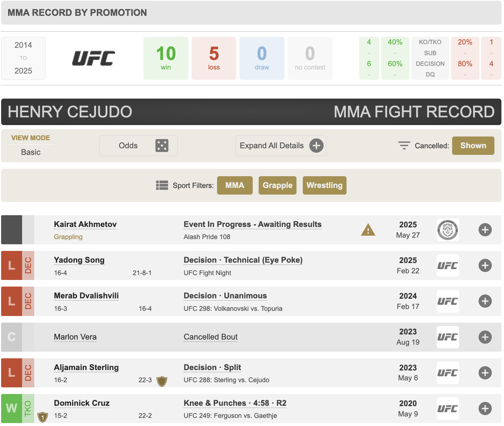Click the UFC 249: Ferguson vs. Gaethje event
Image resolution: width=504 pixels, height=426 pixels.
[x=230, y=416]
